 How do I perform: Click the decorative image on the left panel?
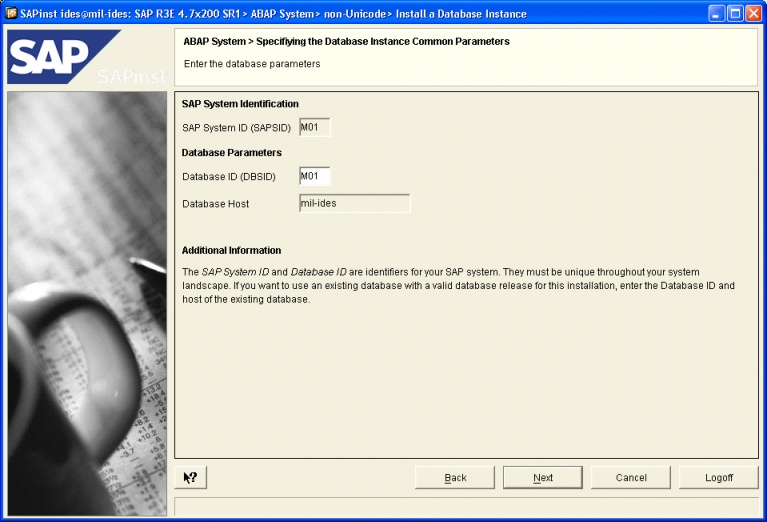point(86,300)
